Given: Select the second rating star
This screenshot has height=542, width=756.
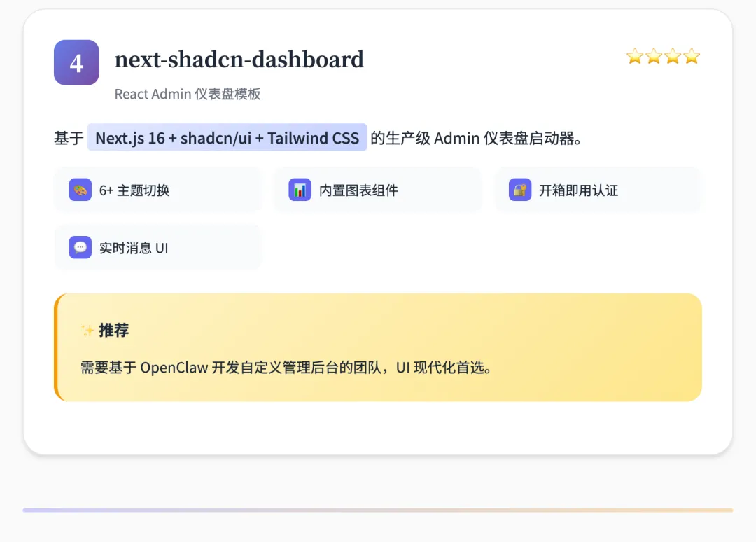Looking at the screenshot, I should click(654, 57).
